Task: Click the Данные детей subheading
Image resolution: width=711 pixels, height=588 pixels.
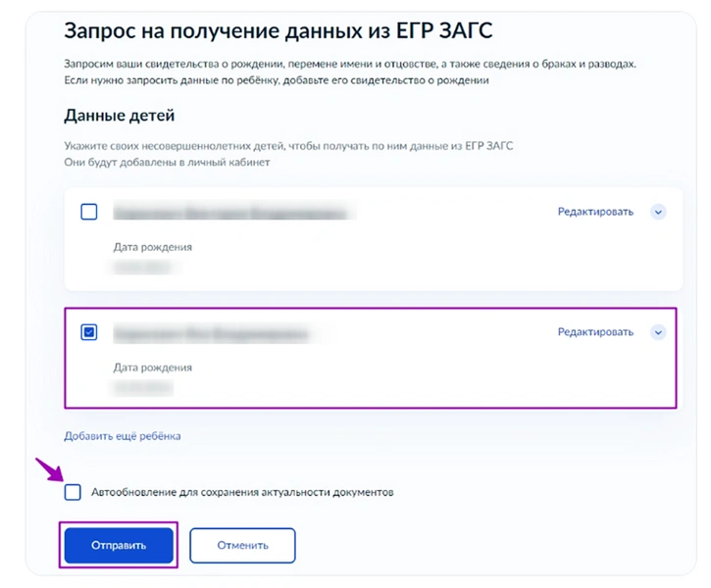Action: point(120,116)
